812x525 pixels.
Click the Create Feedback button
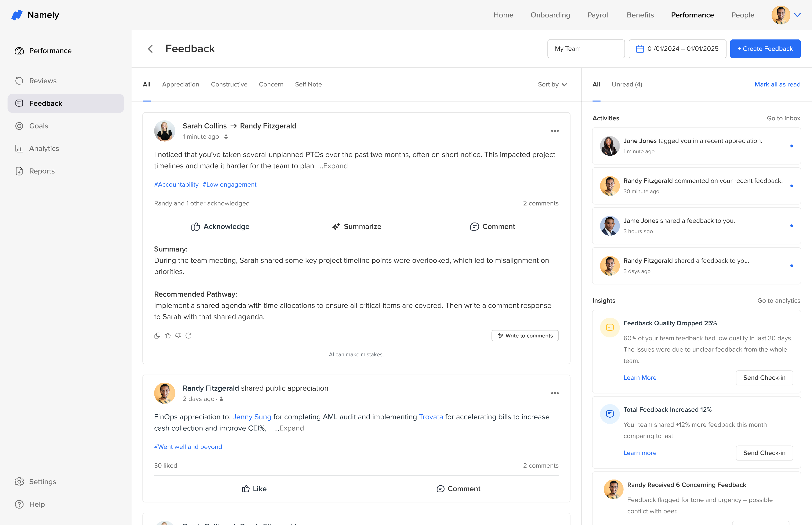[x=765, y=49]
